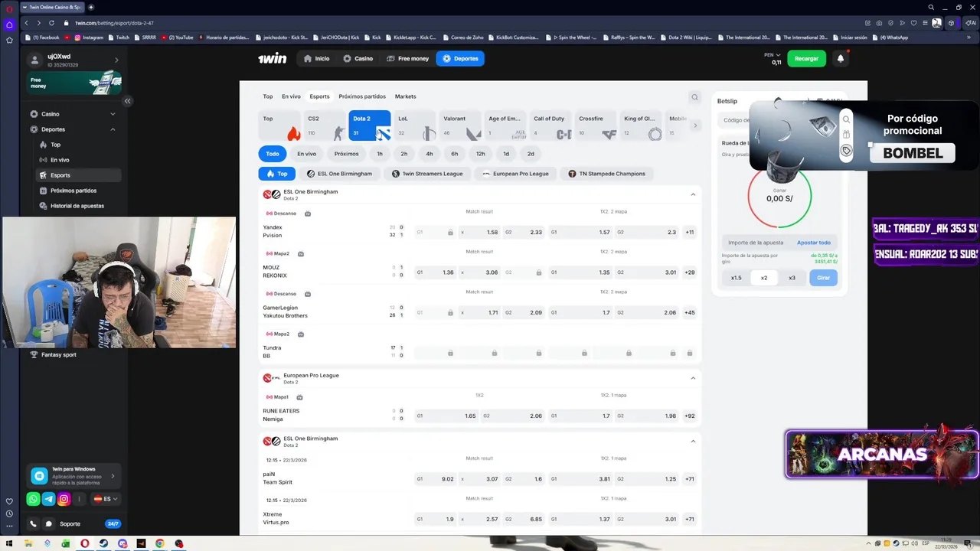Open more social options three-dot button
The width and height of the screenshot is (980, 551).
click(x=79, y=499)
